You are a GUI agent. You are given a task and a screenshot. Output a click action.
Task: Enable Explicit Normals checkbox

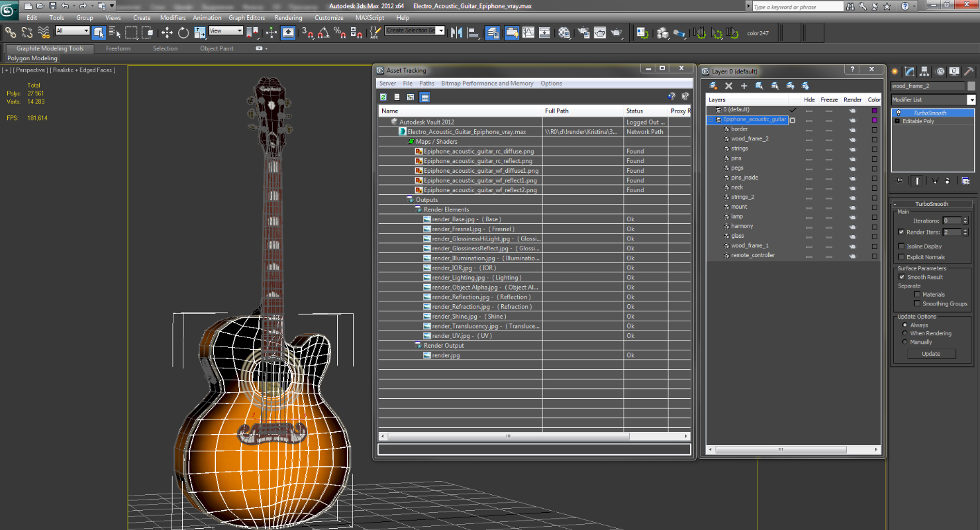tap(901, 256)
